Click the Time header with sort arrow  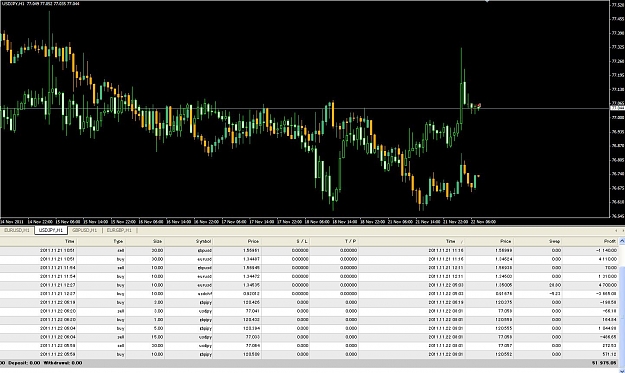[454, 241]
